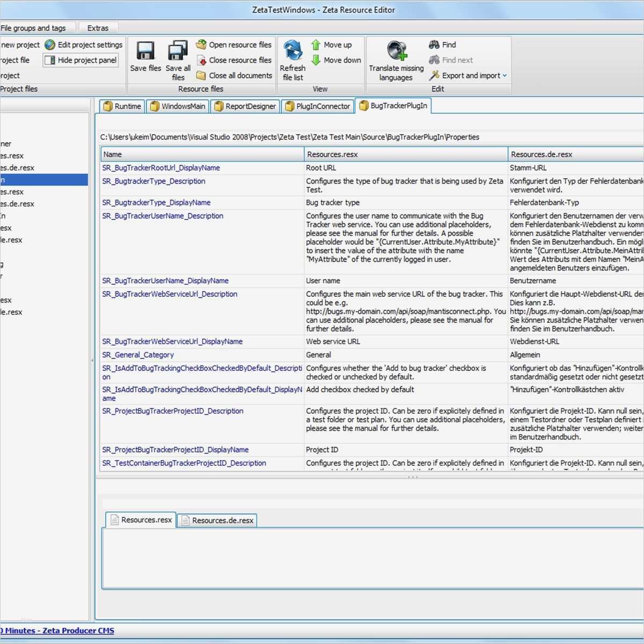Viewport: 644px width, 644px height.
Task: Click the Save files icon
Action: 145,51
